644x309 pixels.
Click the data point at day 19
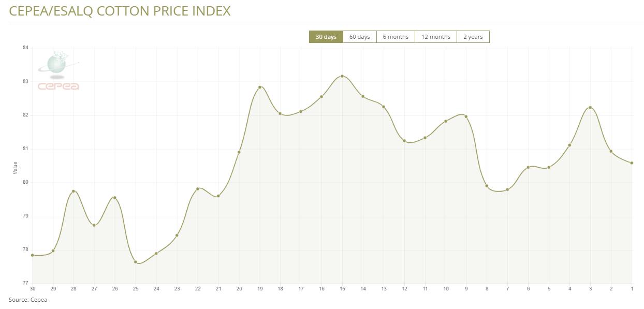[260, 87]
